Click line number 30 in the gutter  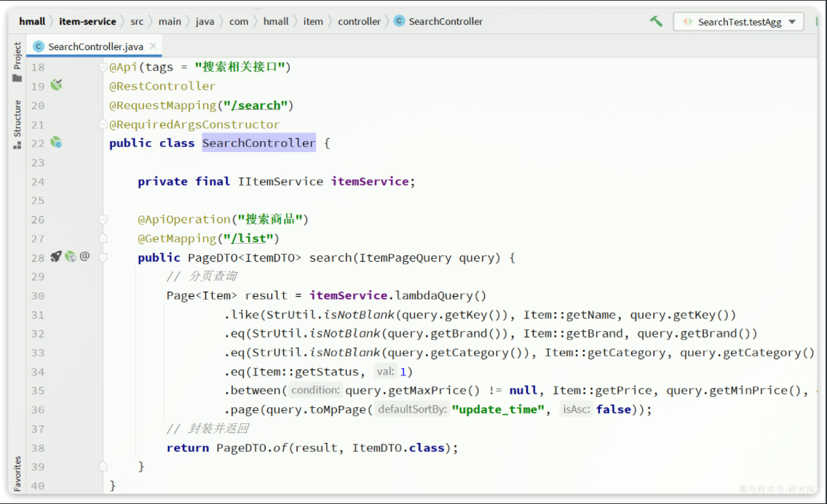(37, 296)
